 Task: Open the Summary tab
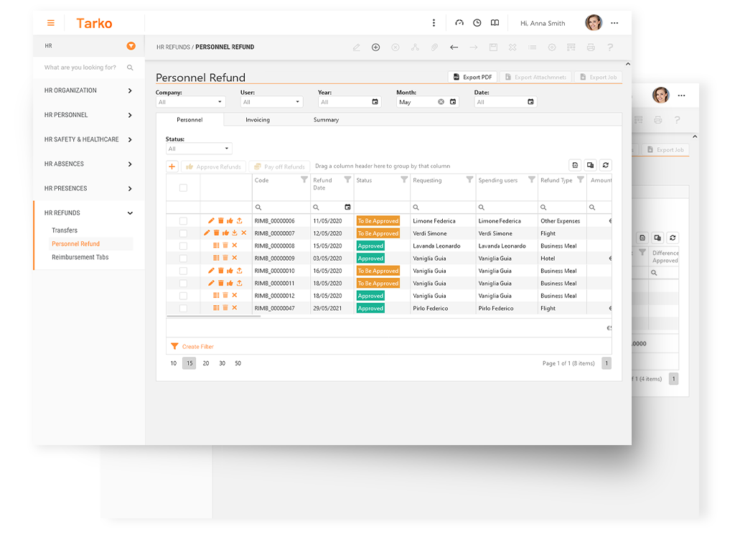pyautogui.click(x=326, y=120)
